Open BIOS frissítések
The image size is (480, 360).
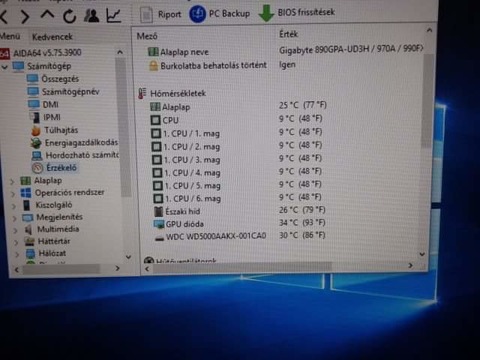coord(297,13)
